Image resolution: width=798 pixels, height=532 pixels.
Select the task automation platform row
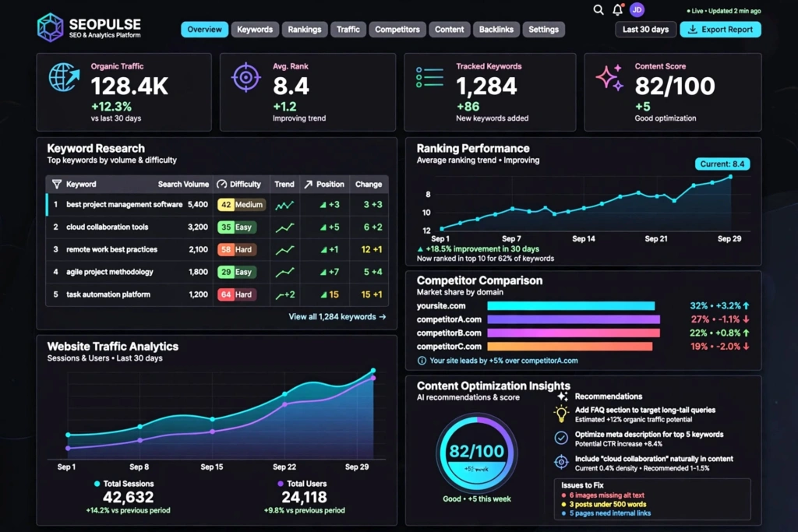click(x=217, y=294)
